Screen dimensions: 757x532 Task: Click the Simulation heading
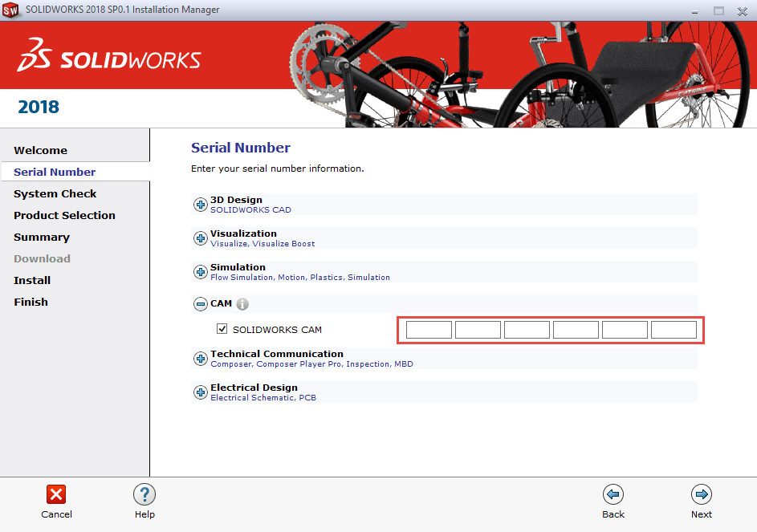pyautogui.click(x=238, y=267)
